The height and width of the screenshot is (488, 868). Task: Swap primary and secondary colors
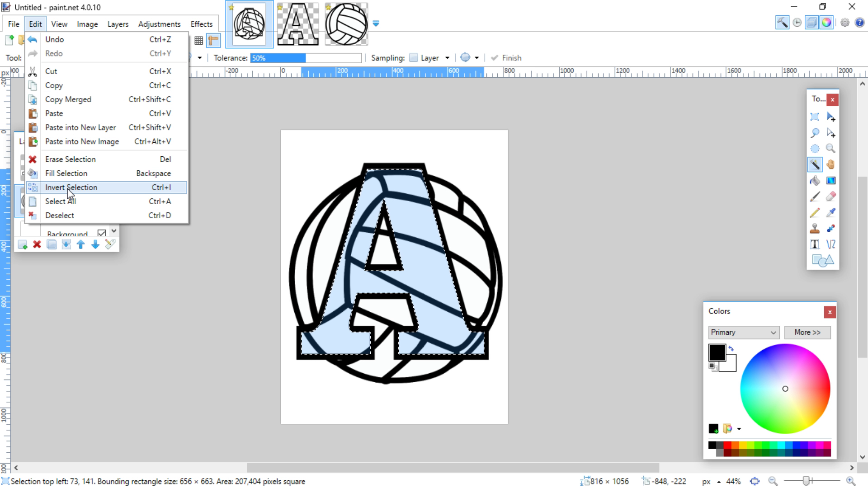pos(731,348)
